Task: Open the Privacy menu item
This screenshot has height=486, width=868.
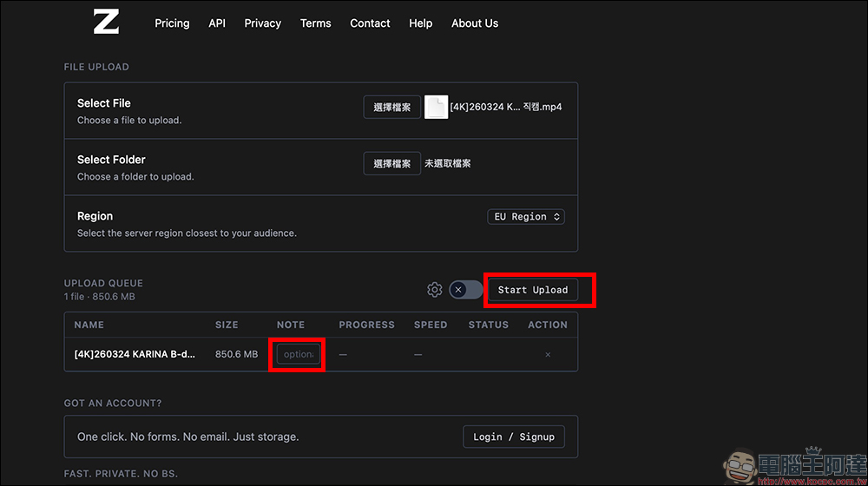Action: tap(263, 23)
